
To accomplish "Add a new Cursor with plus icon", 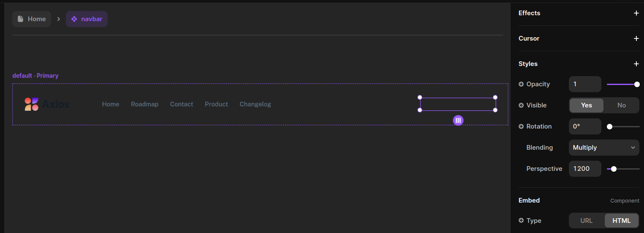I will click(636, 38).
